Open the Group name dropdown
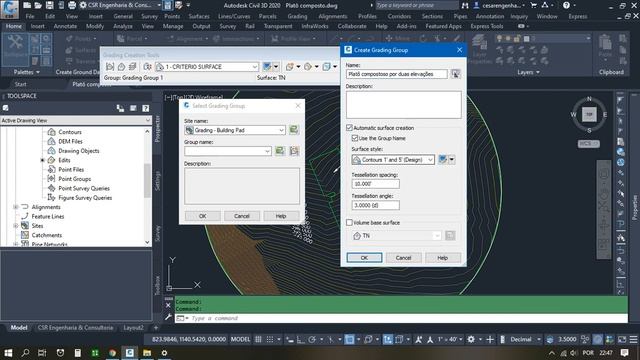 coord(267,151)
